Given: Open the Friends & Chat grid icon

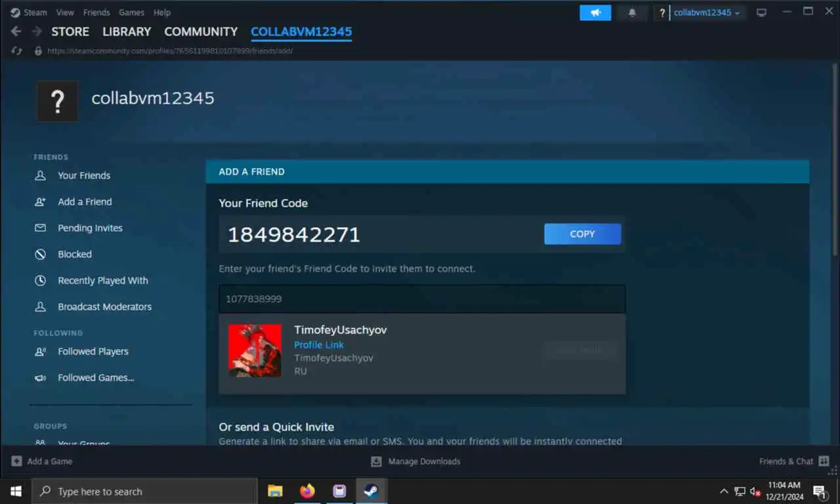Looking at the screenshot, I should pos(824,461).
